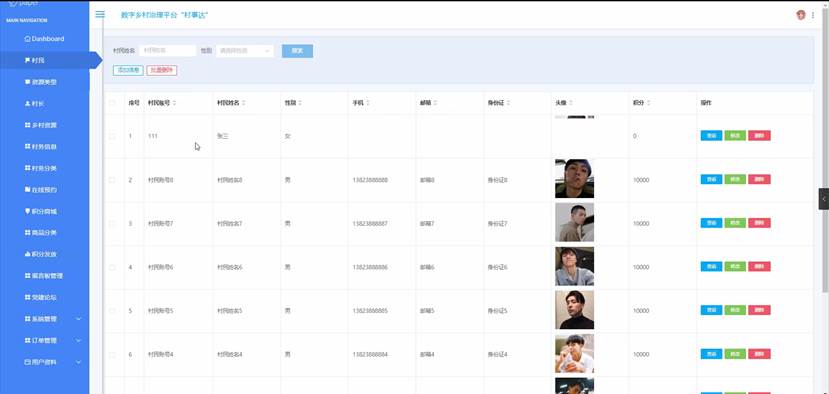Go to 商品分类 in sidebar
This screenshot has height=394, width=829.
(44, 233)
